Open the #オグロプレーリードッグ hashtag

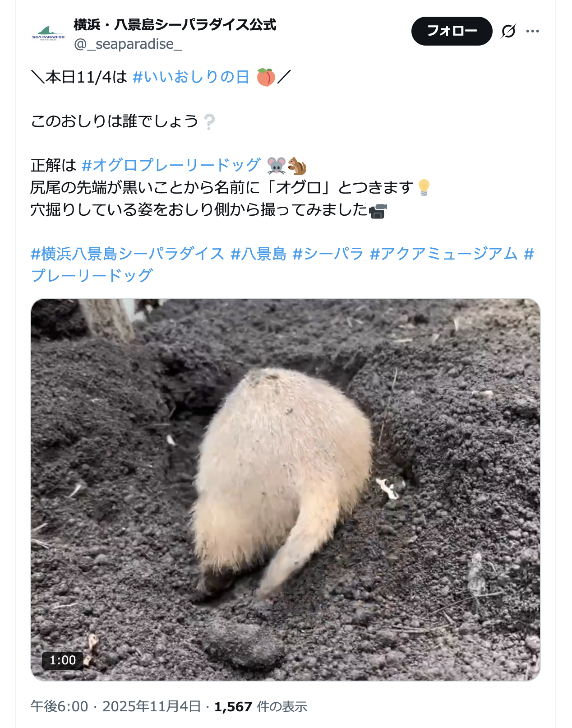point(171,165)
